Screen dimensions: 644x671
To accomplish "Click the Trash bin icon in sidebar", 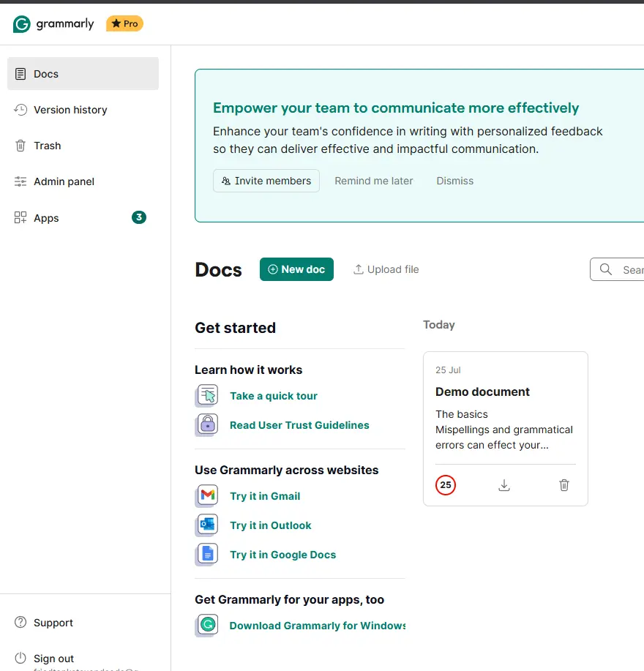I will [20, 146].
